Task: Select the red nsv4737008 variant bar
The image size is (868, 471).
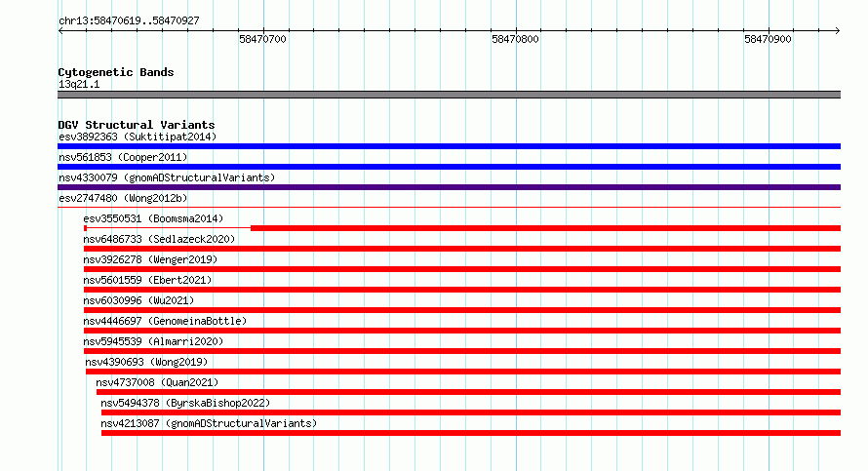Action: pos(469,392)
